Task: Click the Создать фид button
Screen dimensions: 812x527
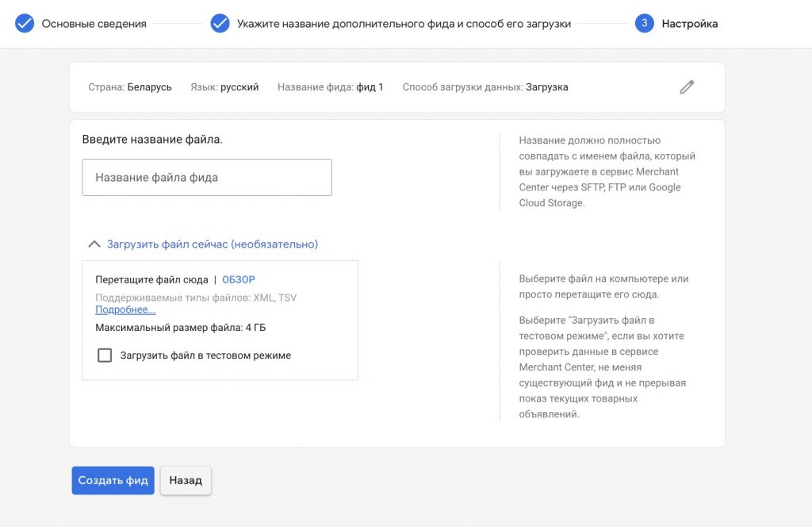Action: [113, 480]
